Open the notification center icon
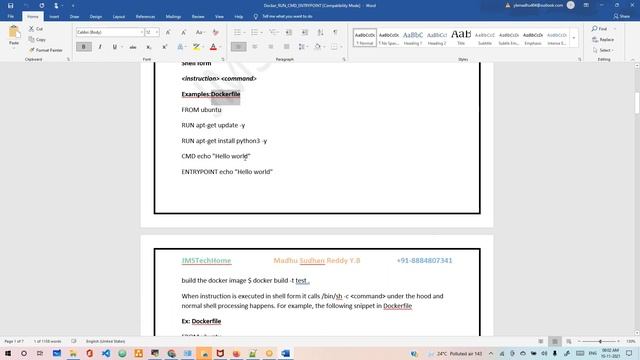The width and height of the screenshot is (640, 360). point(629,353)
